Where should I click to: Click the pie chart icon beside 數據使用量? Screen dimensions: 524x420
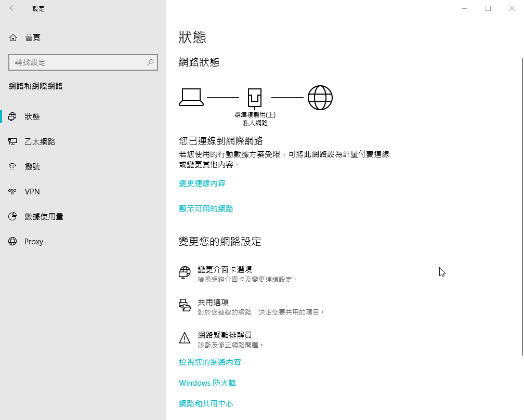click(x=12, y=217)
